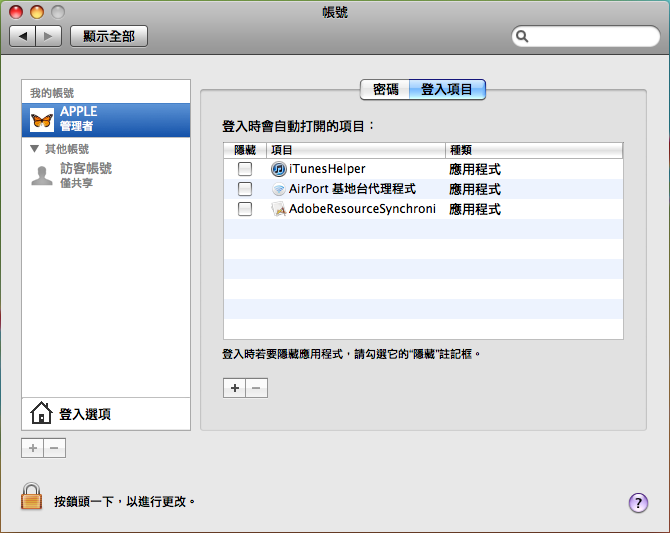Click 應用程式 kind cell for AirPort row
This screenshot has width=670, height=533.
coord(475,189)
